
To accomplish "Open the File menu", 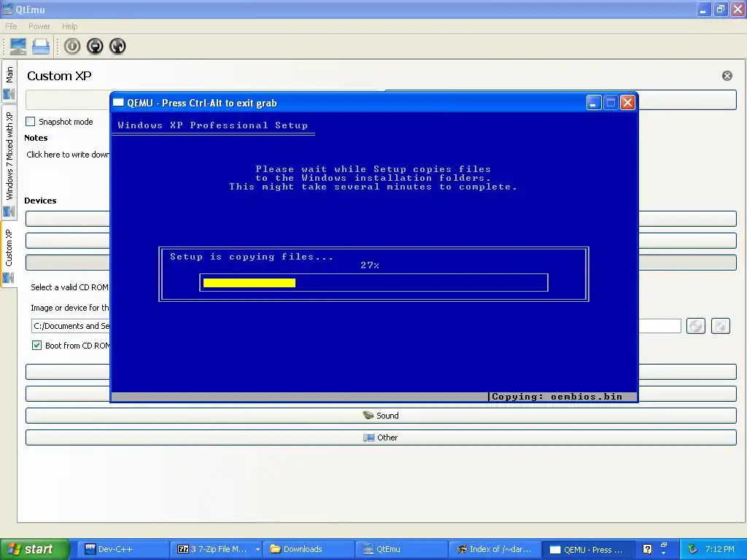I will point(11,26).
